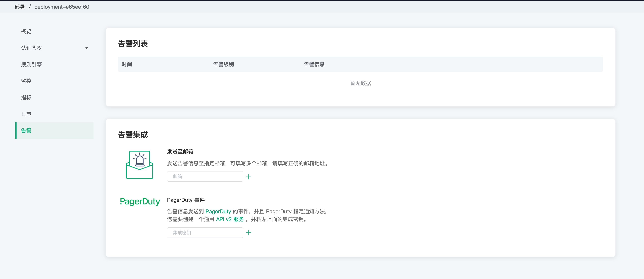
Task: Navigate to the 指标 section
Action: (x=26, y=97)
